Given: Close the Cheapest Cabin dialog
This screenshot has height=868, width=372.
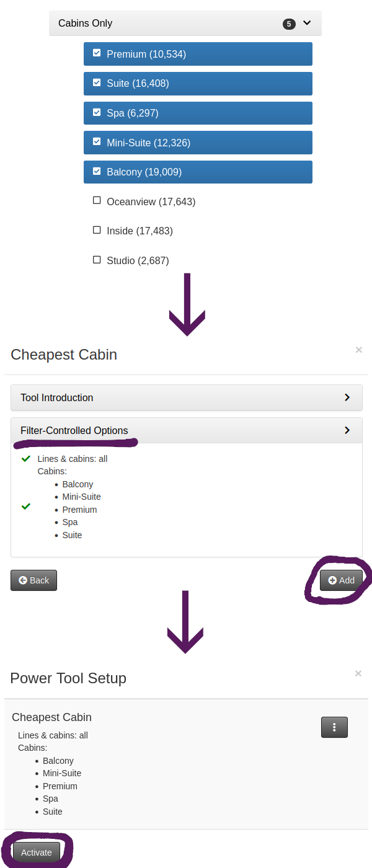Looking at the screenshot, I should pyautogui.click(x=358, y=350).
